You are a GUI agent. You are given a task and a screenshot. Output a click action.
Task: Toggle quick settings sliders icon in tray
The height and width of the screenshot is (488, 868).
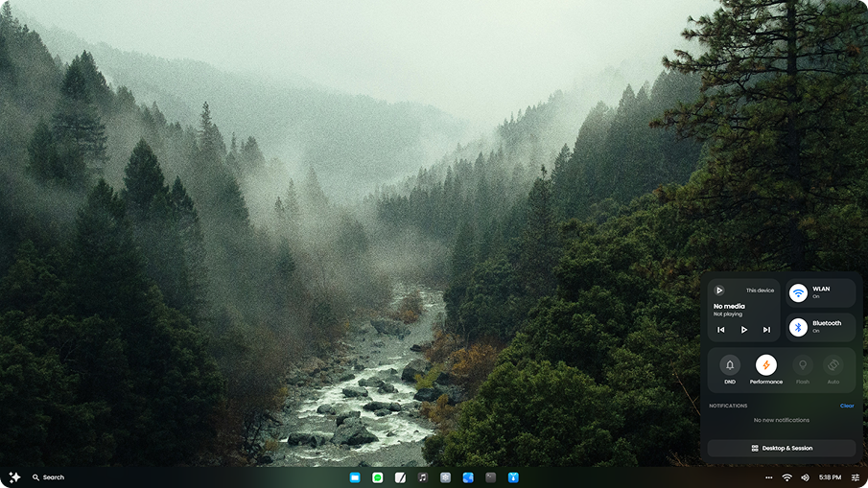856,477
